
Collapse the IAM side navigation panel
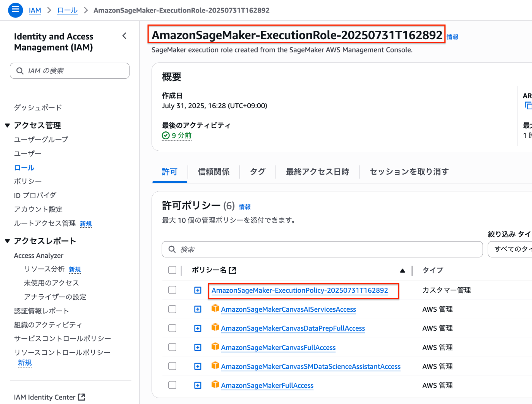[124, 36]
